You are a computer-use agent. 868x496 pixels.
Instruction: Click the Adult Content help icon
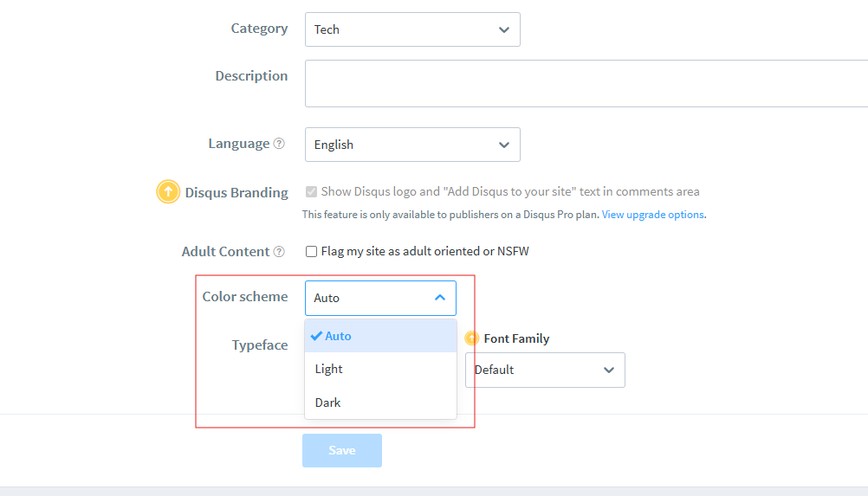(279, 252)
